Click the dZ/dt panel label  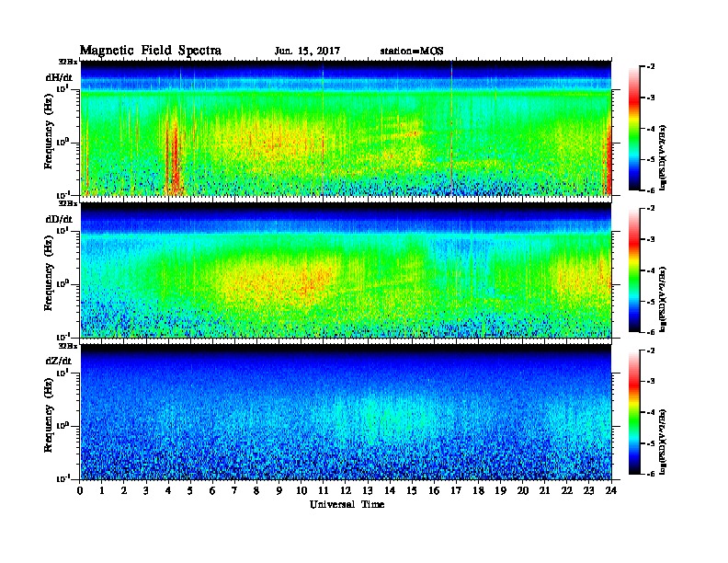click(59, 361)
